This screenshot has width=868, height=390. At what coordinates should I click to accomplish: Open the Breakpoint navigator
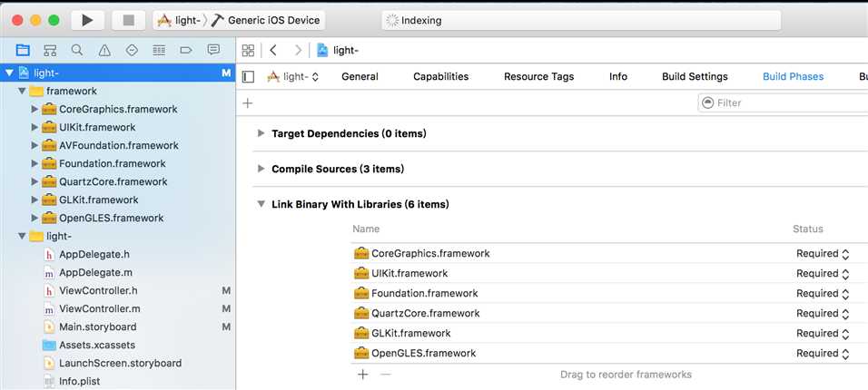pos(186,51)
